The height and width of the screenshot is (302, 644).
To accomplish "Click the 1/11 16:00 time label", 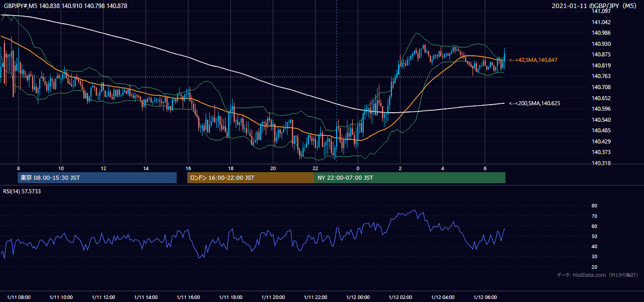I will coord(188,297).
